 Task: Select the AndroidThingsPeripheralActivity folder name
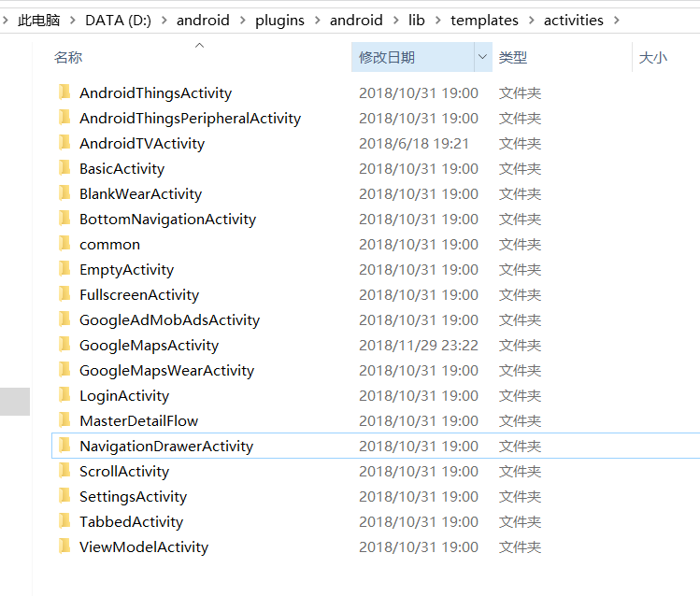tap(190, 119)
